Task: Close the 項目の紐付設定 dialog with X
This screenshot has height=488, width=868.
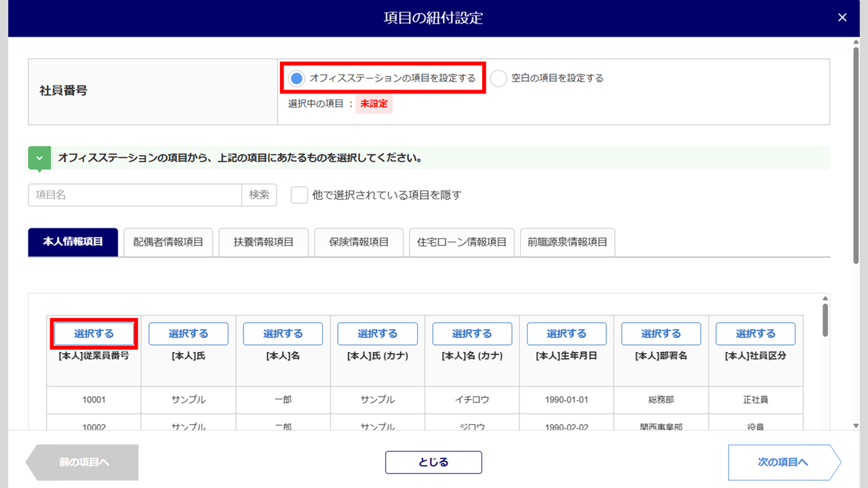Action: (842, 18)
